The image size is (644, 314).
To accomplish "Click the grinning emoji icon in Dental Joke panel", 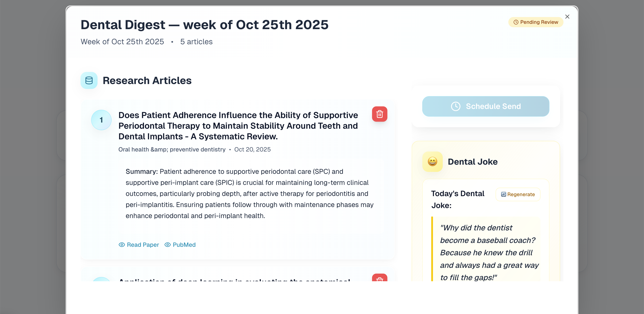I will (x=432, y=162).
